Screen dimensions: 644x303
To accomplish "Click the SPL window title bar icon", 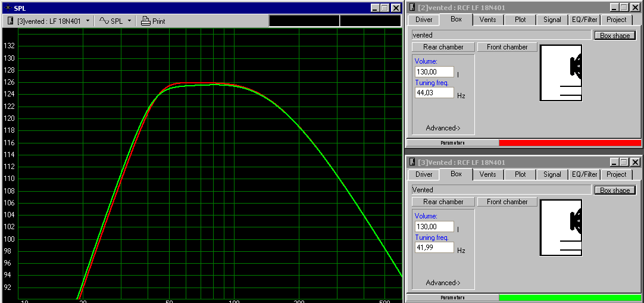I will click(x=7, y=8).
